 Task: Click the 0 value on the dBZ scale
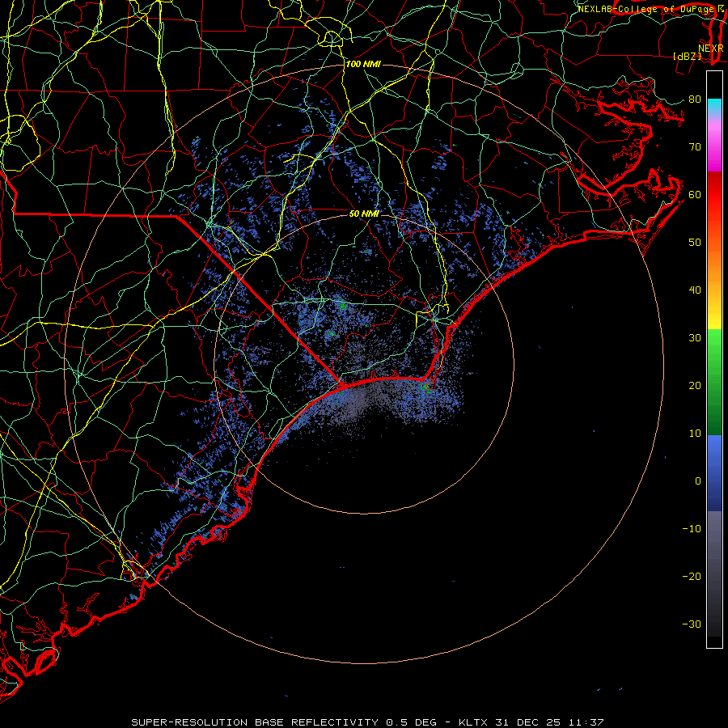[x=698, y=481]
